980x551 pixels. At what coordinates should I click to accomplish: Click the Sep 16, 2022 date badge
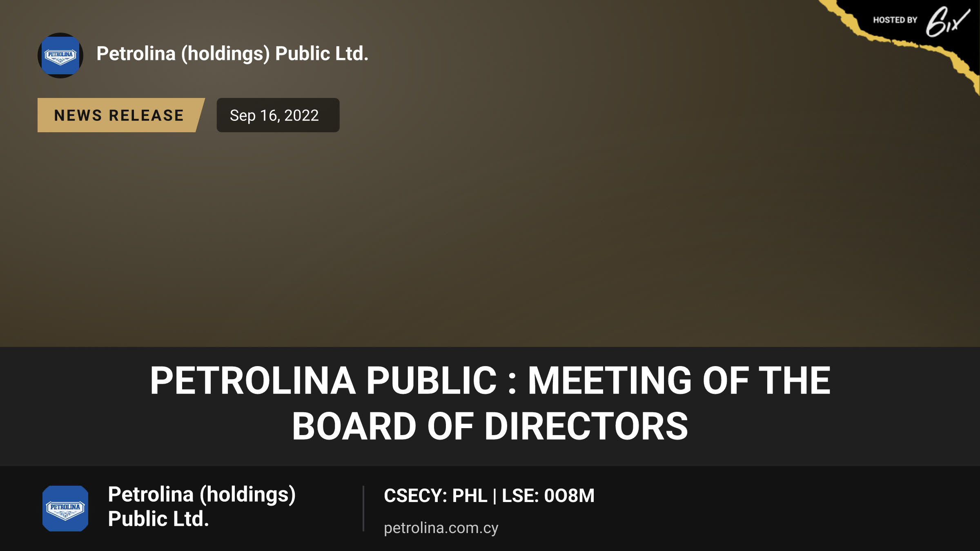(x=278, y=115)
